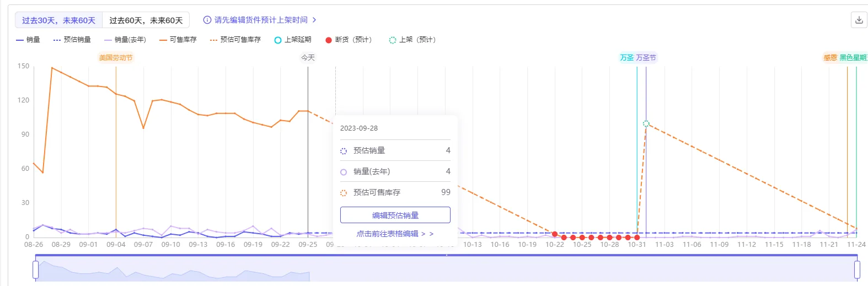Click tooltip row 预估可售库存
868x286 pixels.
coord(395,192)
